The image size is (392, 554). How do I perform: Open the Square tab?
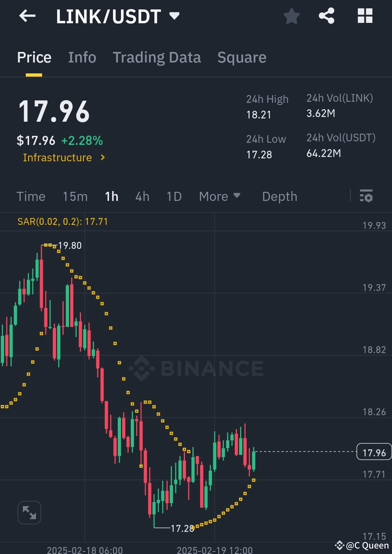242,57
